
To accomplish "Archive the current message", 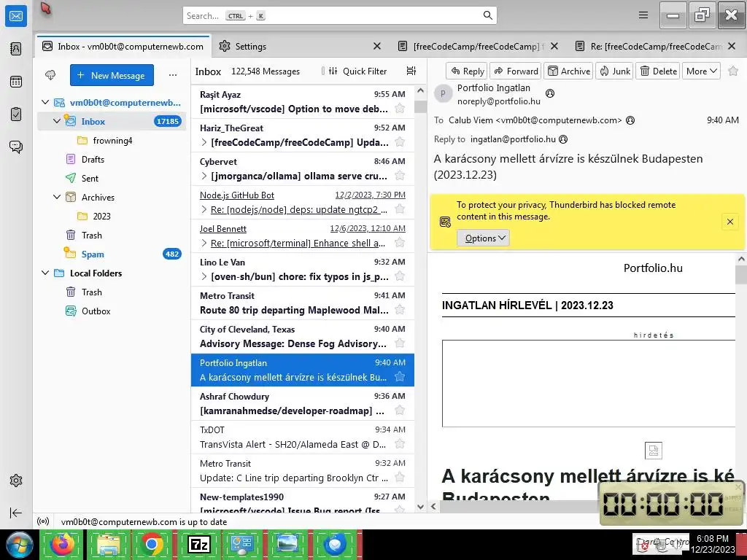I will [x=569, y=71].
